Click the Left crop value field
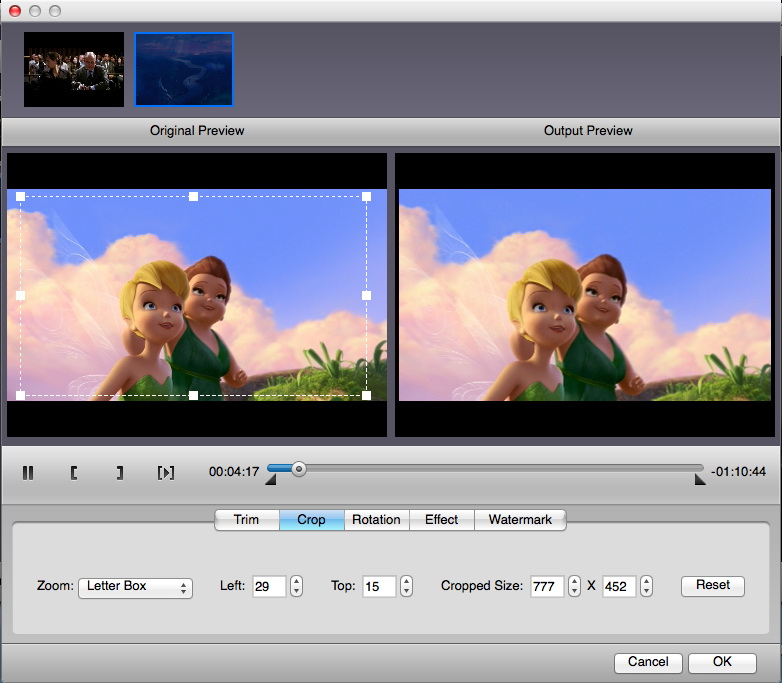The image size is (782, 683). point(269,586)
